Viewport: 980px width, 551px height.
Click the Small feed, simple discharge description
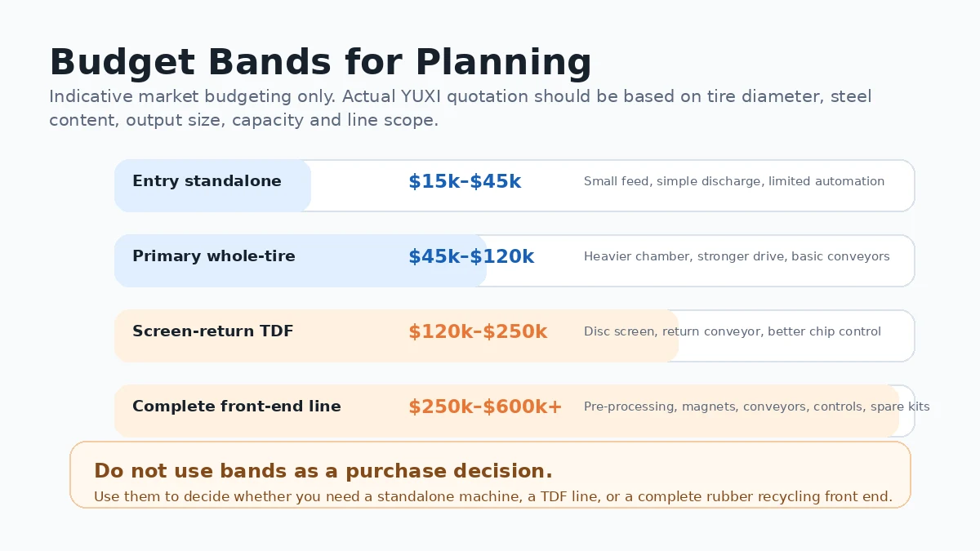tap(734, 181)
